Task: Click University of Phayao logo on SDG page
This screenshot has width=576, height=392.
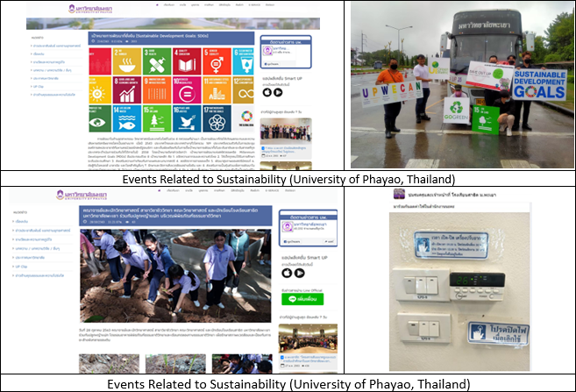Action: tap(90, 9)
